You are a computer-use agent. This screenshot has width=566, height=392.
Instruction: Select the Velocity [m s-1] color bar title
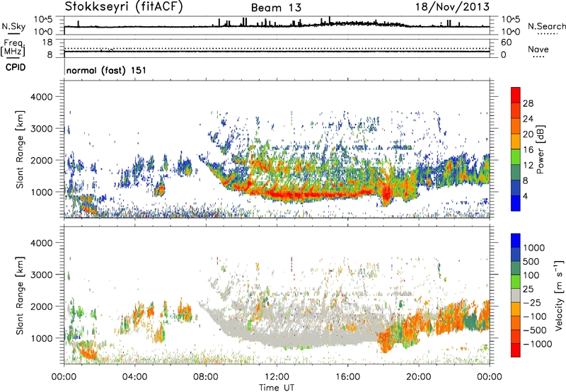click(x=559, y=295)
